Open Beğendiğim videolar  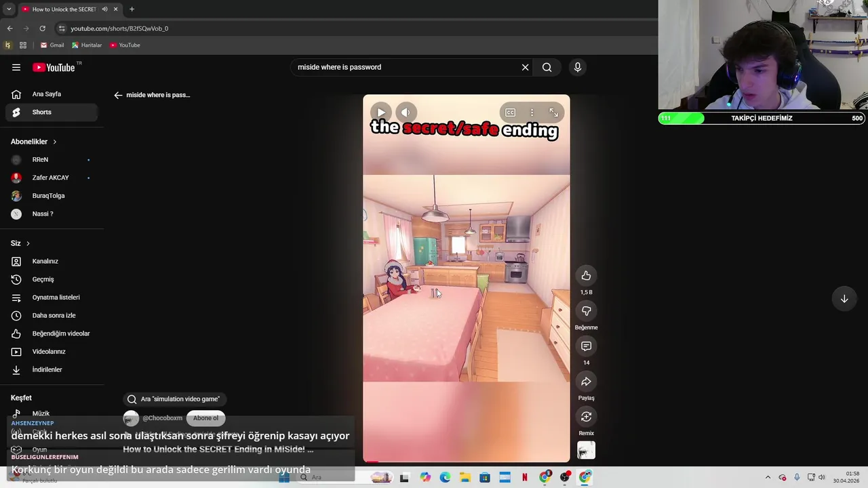click(52, 333)
